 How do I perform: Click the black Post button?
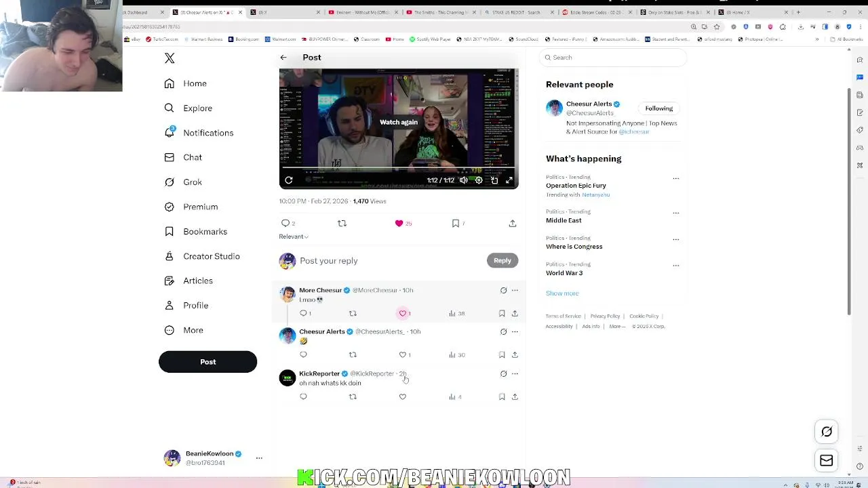208,362
